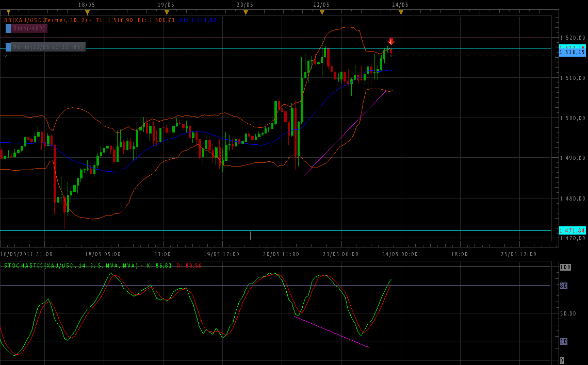Click the stochastic 80 level label

565,285
